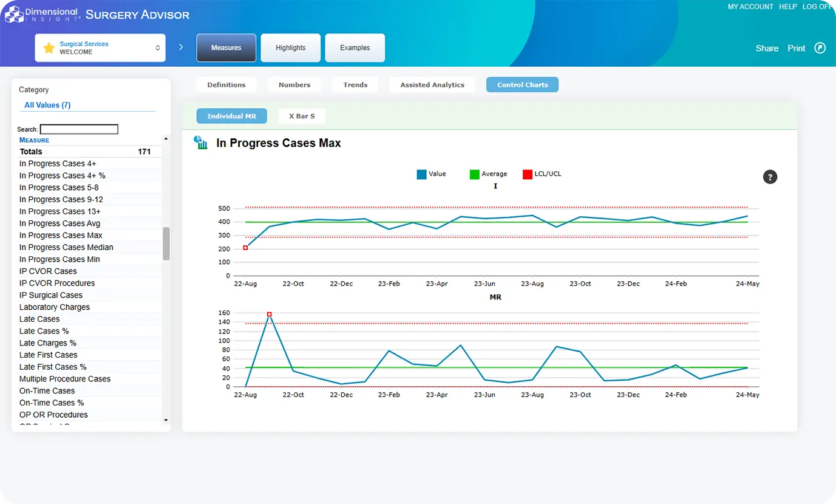The width and height of the screenshot is (836, 504).
Task: Click the chart icon beside In Progress Cases Max
Action: [x=200, y=143]
